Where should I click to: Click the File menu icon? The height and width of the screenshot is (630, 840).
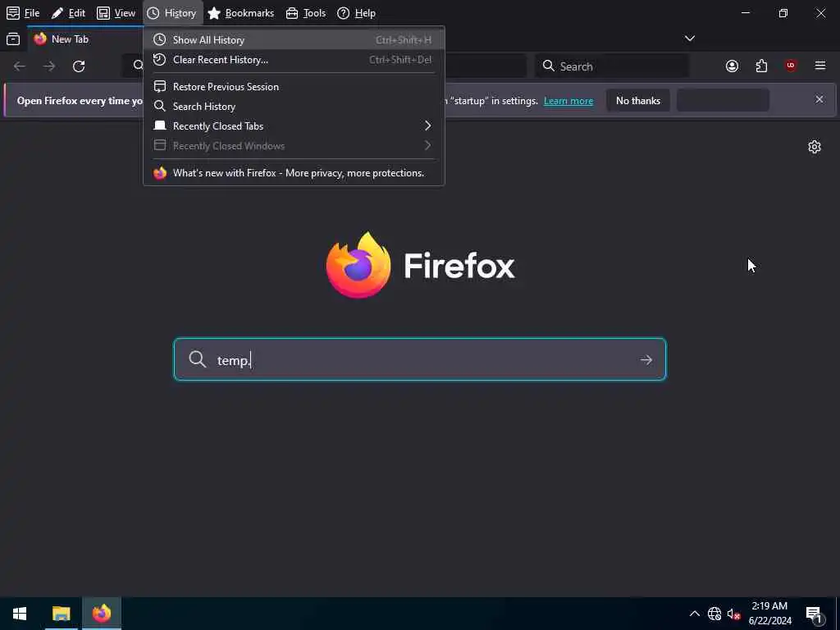13,13
